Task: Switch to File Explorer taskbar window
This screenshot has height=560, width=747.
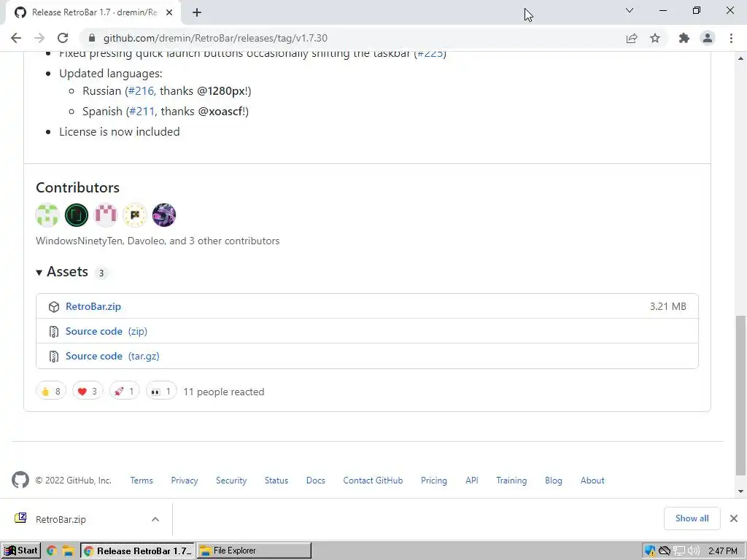Action: [x=254, y=551]
